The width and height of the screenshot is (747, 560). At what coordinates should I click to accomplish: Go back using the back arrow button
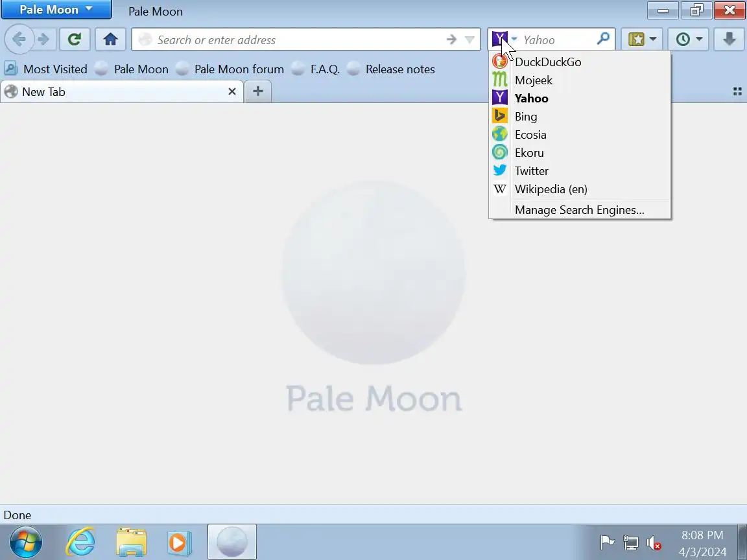pyautogui.click(x=19, y=39)
